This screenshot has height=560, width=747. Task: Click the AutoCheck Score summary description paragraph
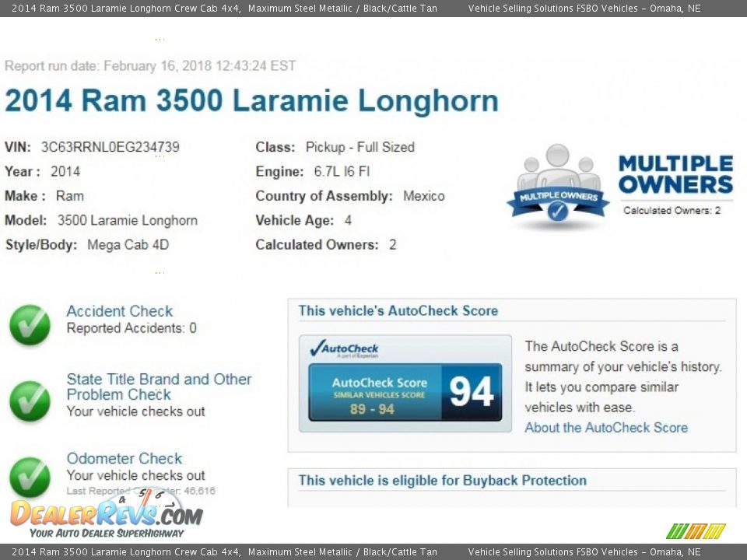click(x=623, y=376)
